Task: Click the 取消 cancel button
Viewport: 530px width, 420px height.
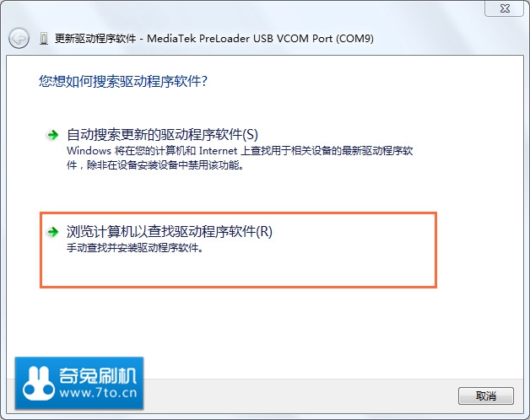Action: pyautogui.click(x=486, y=396)
